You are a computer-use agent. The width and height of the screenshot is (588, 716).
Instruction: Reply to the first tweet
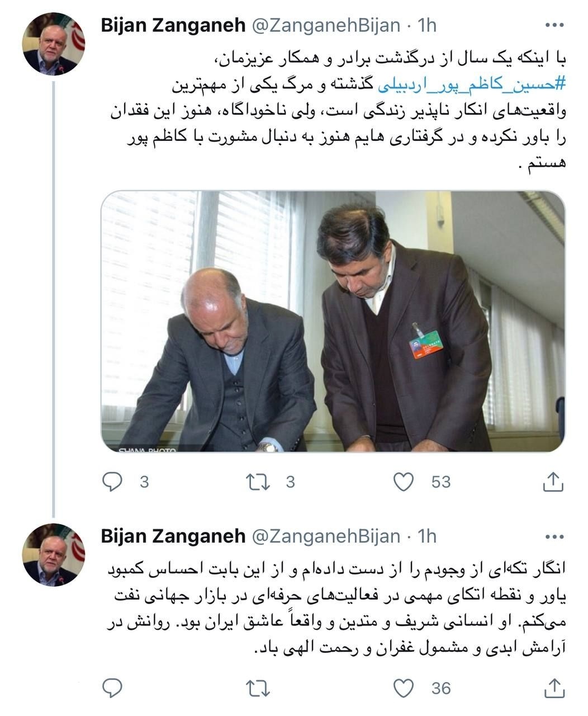112,482
